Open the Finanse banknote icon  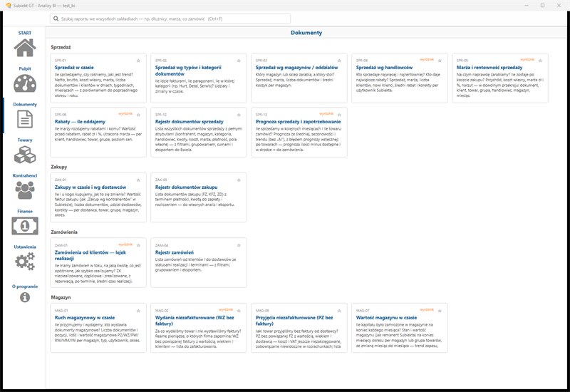tap(25, 226)
